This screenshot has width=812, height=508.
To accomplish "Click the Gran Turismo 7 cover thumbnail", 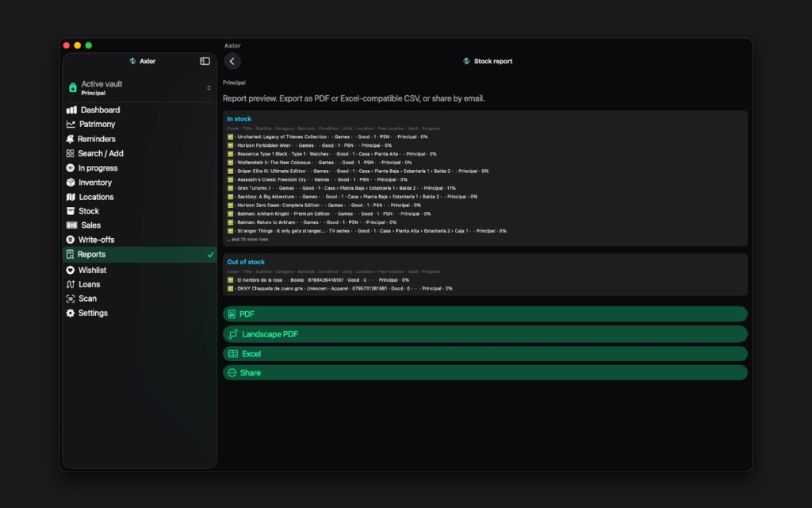I will pyautogui.click(x=231, y=188).
